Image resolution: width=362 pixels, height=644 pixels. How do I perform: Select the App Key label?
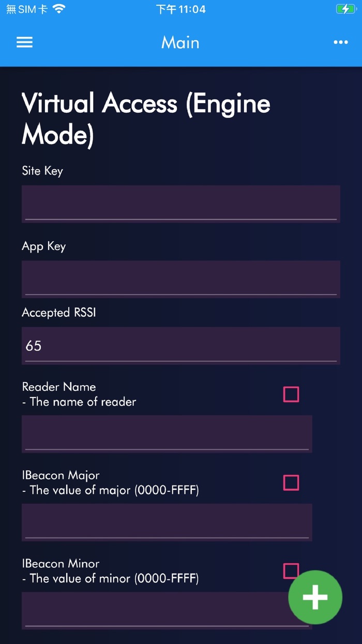(x=43, y=246)
